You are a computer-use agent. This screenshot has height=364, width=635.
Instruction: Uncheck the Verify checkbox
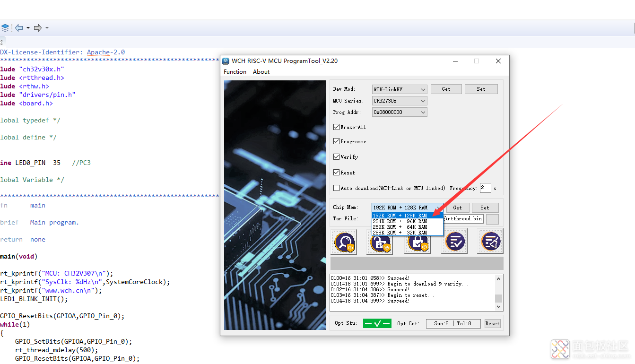337,157
